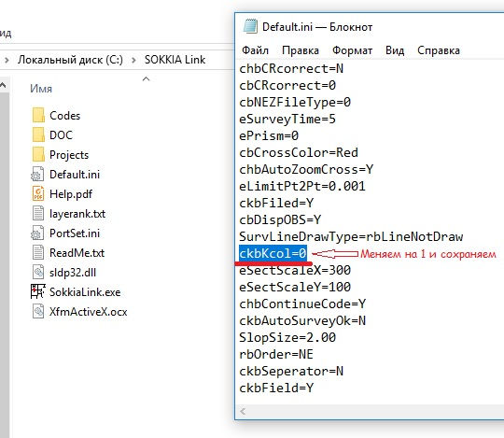Image resolution: width=504 pixels, height=438 pixels.
Task: Click the line ePrism=0
Action: click(x=269, y=135)
